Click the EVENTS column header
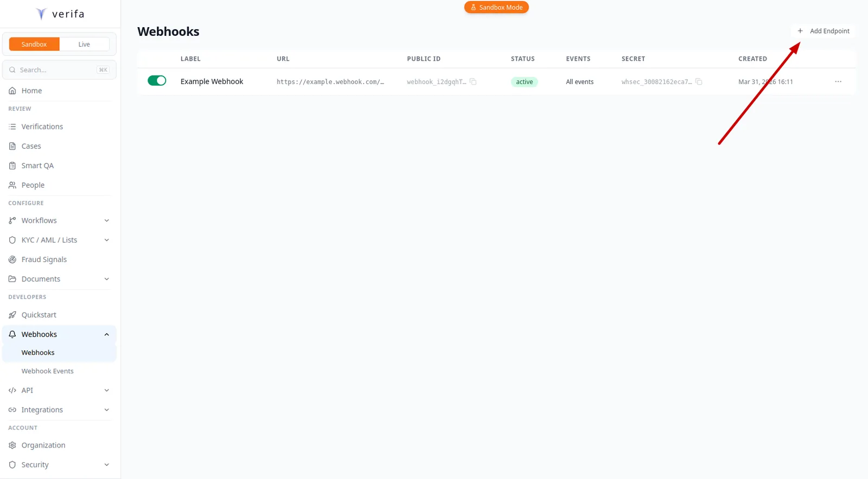The height and width of the screenshot is (479, 868). point(578,59)
